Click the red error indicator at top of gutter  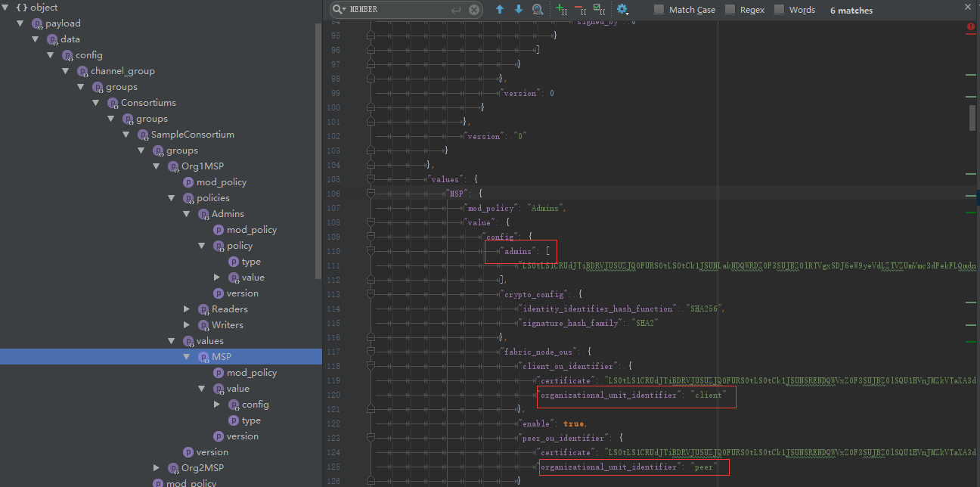point(971,26)
